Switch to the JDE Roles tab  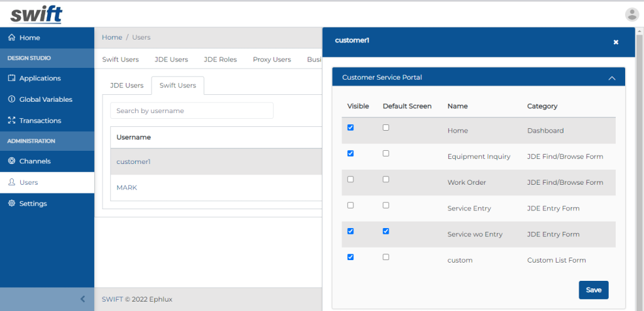(x=220, y=60)
